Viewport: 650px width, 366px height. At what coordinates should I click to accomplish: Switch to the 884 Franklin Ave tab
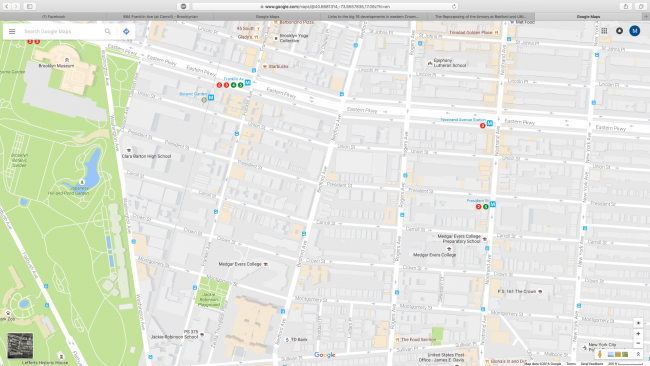160,17
